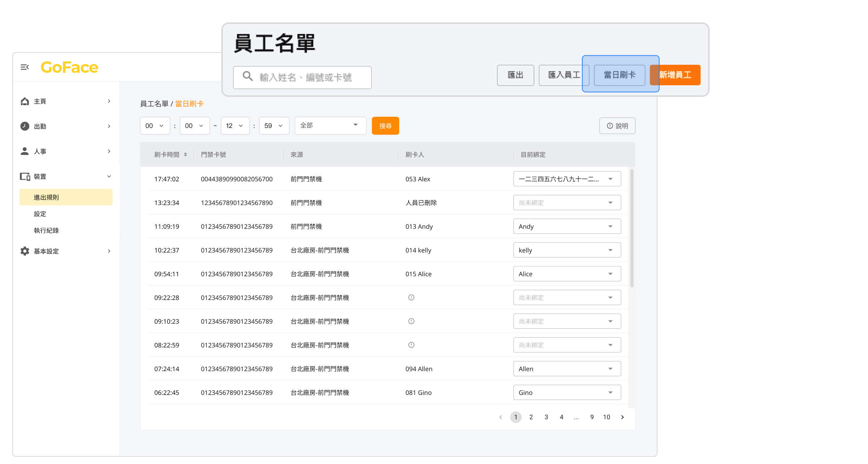
Task: Go to page 2 in pagination
Action: click(x=531, y=417)
